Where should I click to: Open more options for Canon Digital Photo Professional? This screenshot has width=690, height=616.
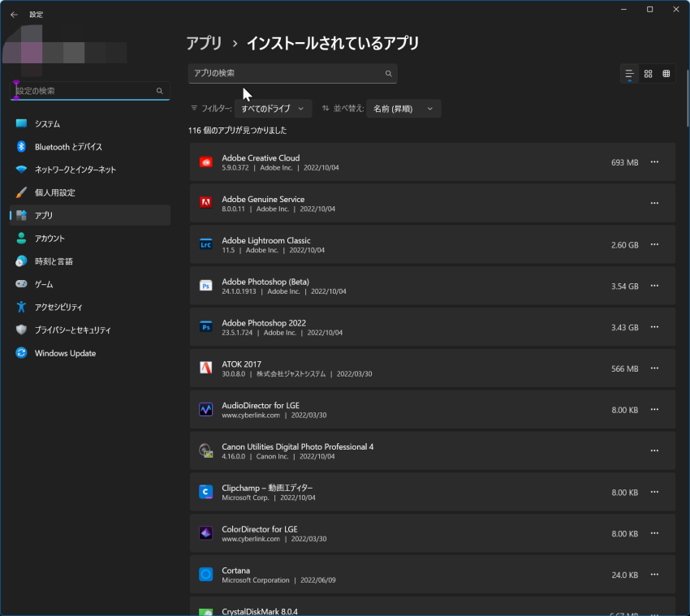655,451
